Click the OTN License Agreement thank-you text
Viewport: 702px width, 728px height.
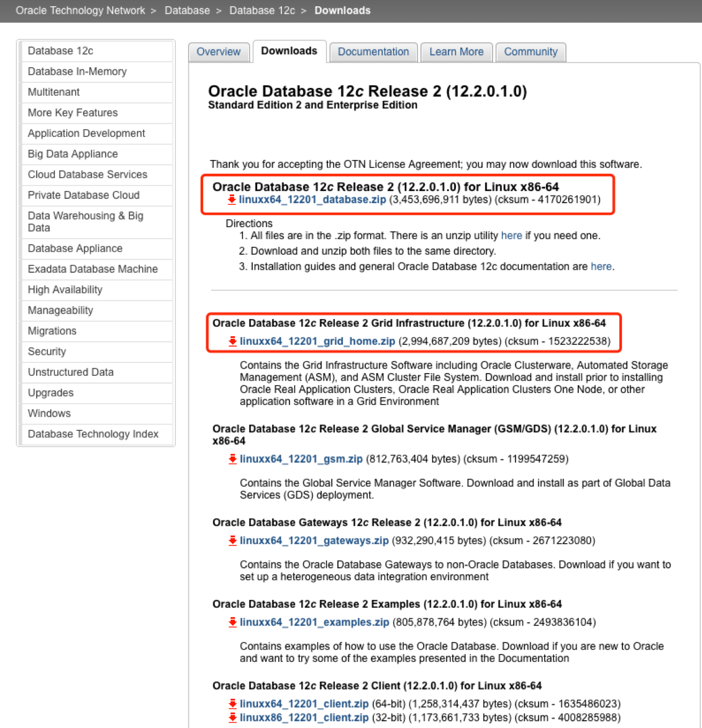[x=426, y=164]
